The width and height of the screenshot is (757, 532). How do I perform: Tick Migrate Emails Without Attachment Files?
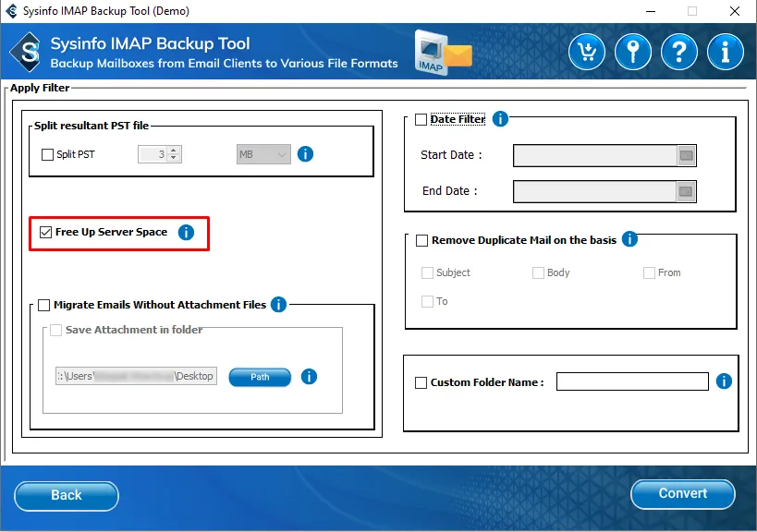tap(44, 305)
